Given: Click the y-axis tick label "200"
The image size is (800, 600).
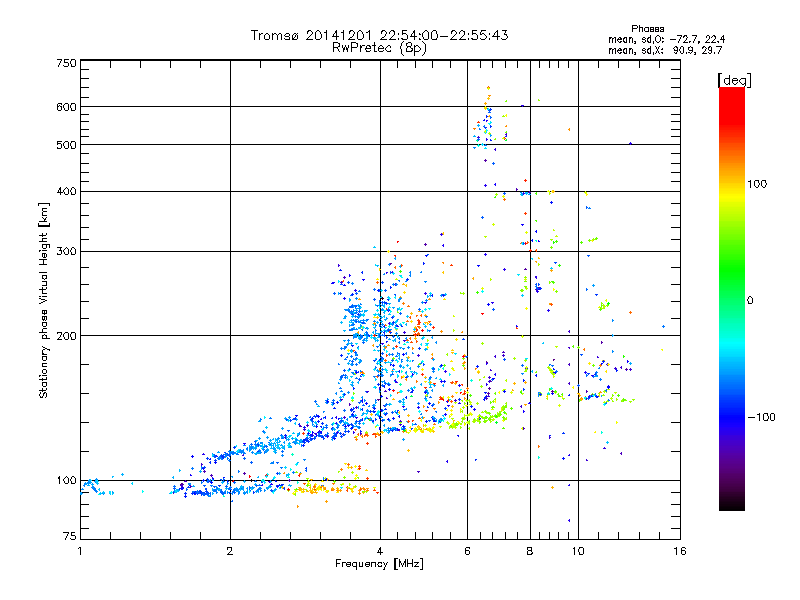Looking at the screenshot, I should pyautogui.click(x=67, y=336).
